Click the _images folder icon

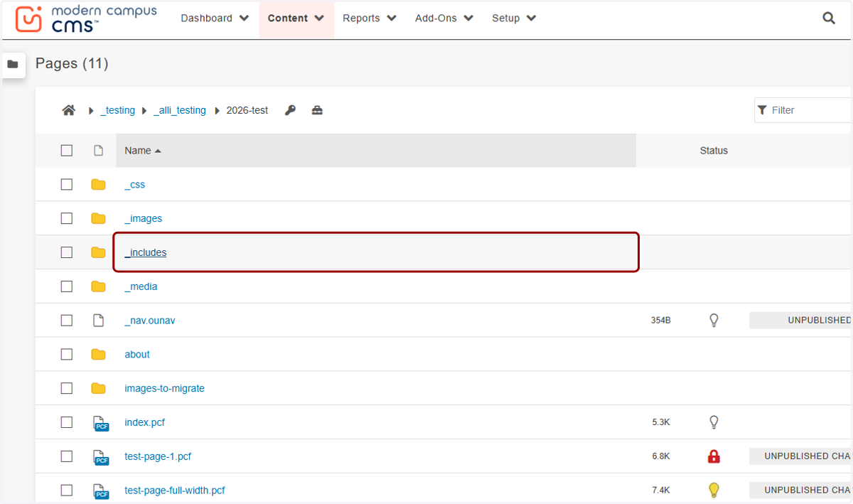click(x=98, y=218)
